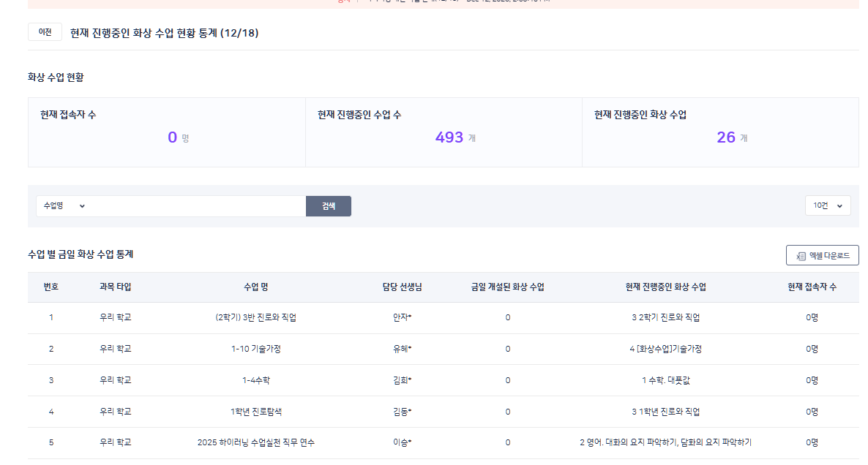Click the 493 ongoing classes count
Image resolution: width=868 pixels, height=465 pixels.
(449, 137)
